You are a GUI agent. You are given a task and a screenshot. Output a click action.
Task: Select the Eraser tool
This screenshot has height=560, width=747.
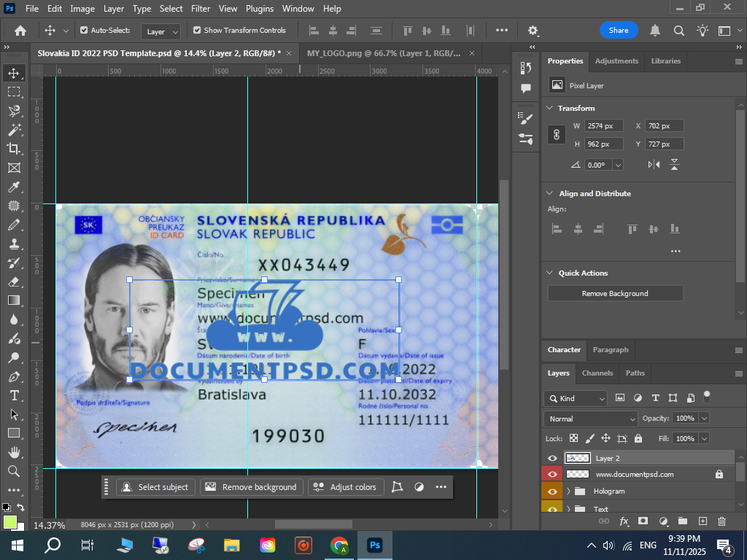[x=14, y=281]
